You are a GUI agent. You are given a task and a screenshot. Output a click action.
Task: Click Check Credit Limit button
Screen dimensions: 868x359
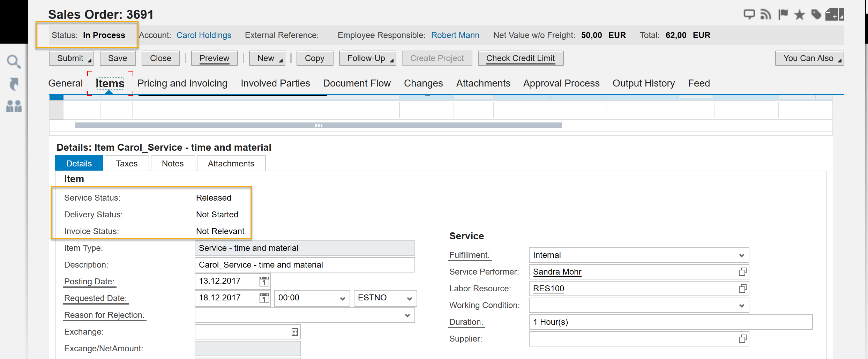click(521, 58)
